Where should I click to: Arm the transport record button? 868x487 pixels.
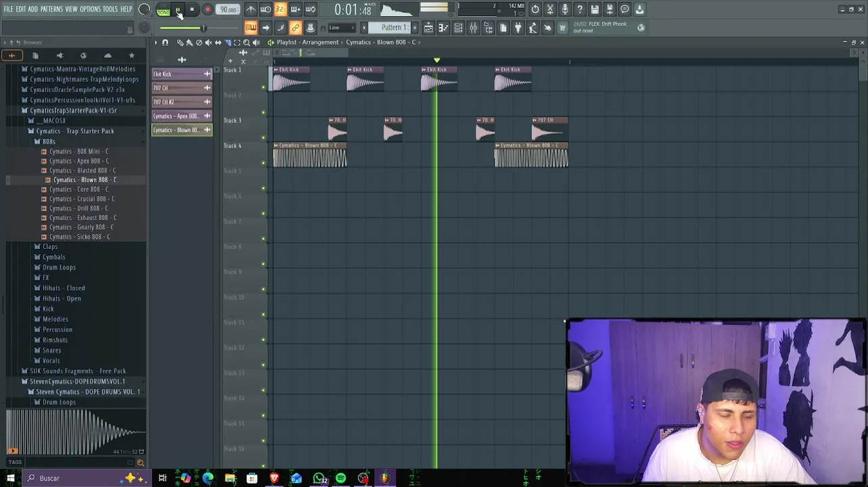(x=208, y=9)
